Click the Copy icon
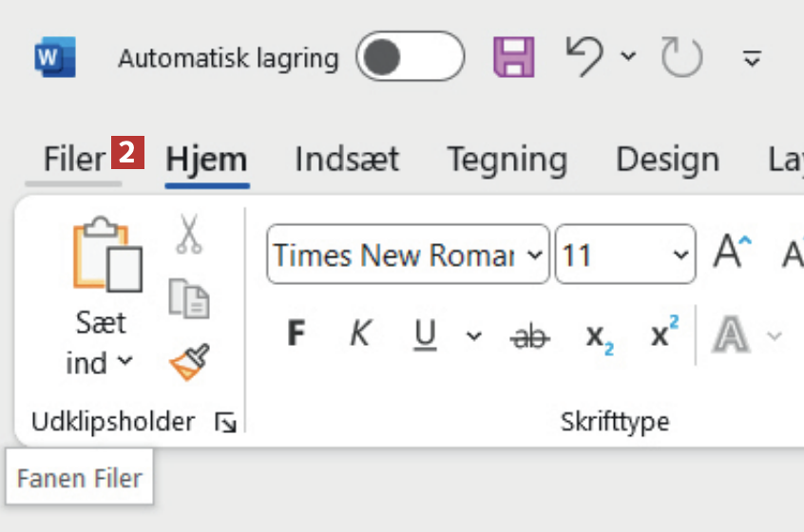This screenshot has width=804, height=532. (189, 297)
